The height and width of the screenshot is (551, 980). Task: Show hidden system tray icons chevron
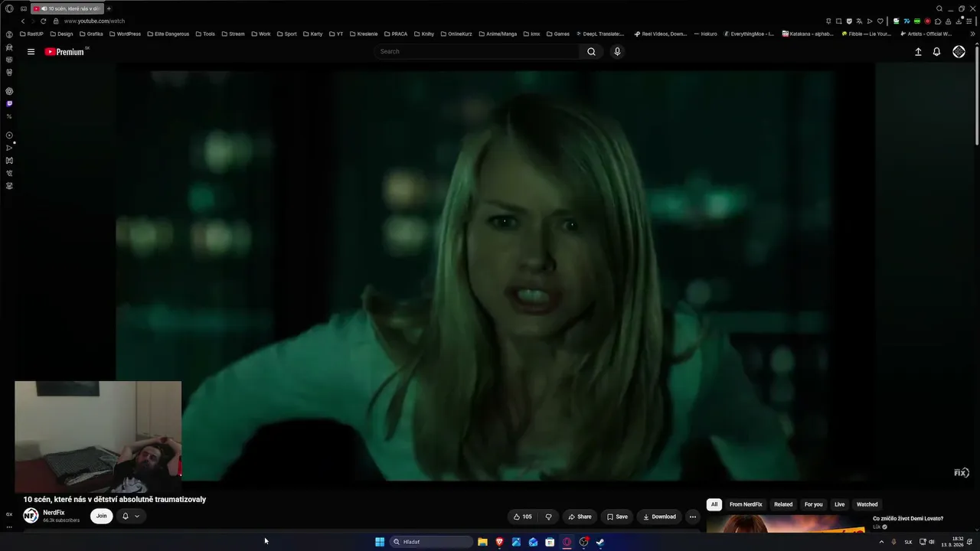click(x=881, y=542)
